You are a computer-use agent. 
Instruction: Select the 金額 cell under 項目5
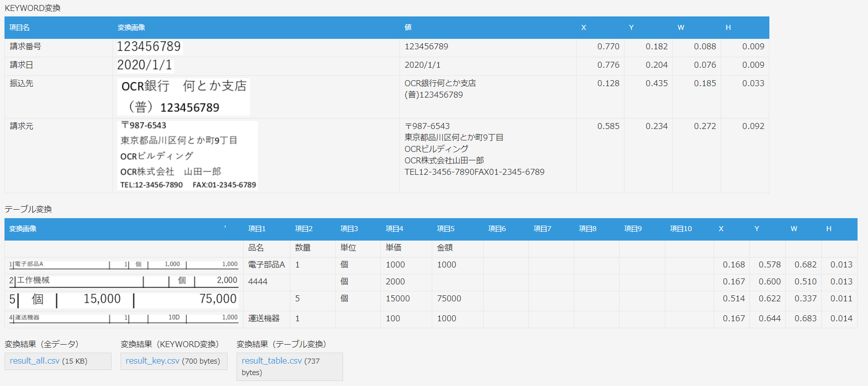pyautogui.click(x=445, y=248)
